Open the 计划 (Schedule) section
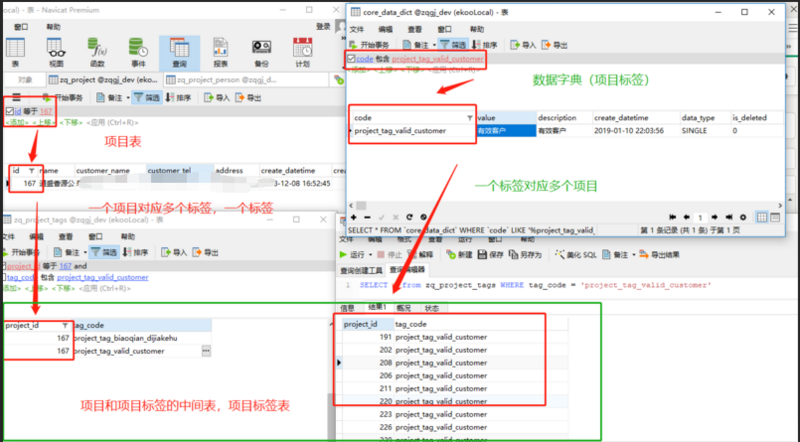 tap(303, 53)
